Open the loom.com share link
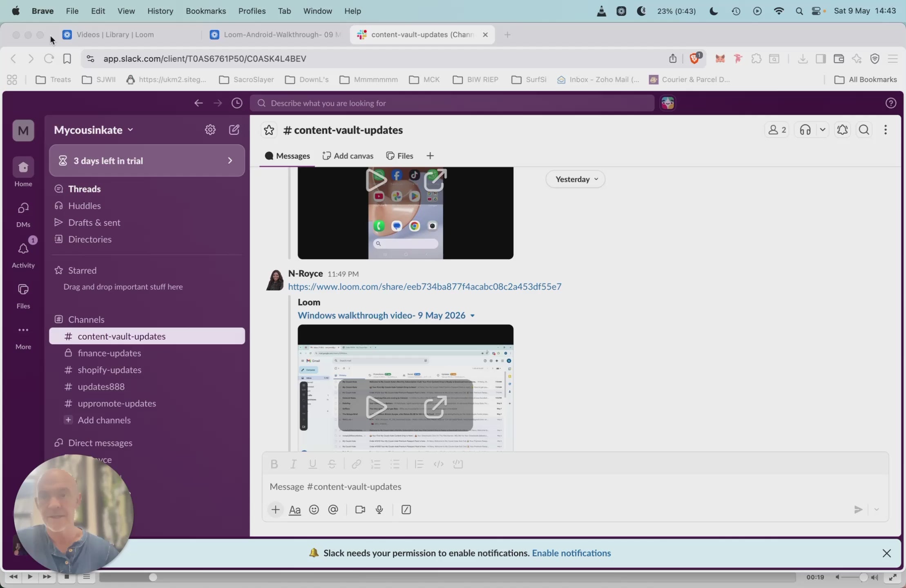 [425, 287]
